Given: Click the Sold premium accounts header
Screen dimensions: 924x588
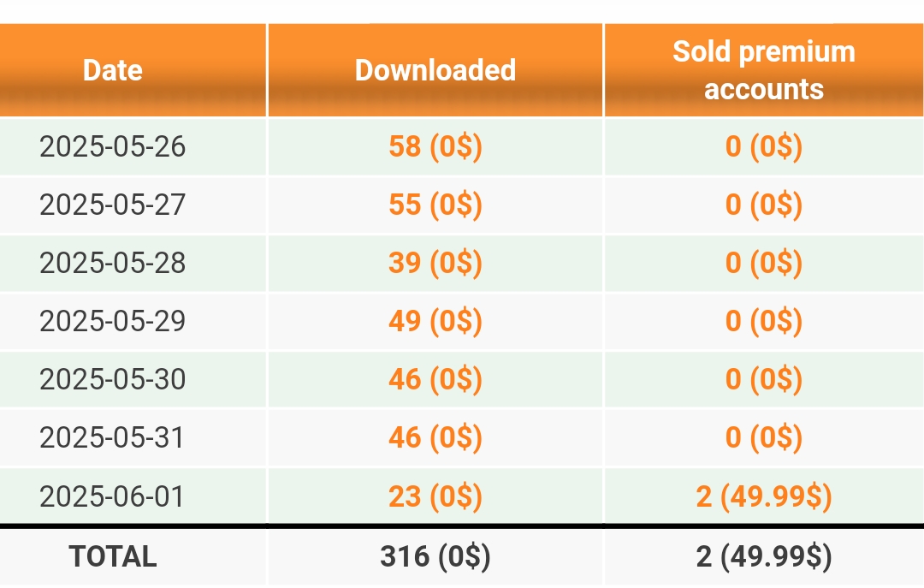Looking at the screenshot, I should coord(764,70).
